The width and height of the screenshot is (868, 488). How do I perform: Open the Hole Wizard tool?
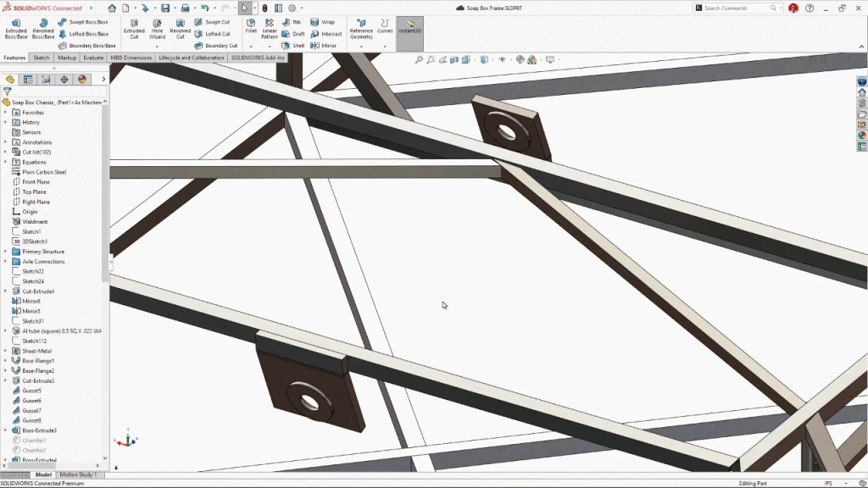[x=157, y=28]
